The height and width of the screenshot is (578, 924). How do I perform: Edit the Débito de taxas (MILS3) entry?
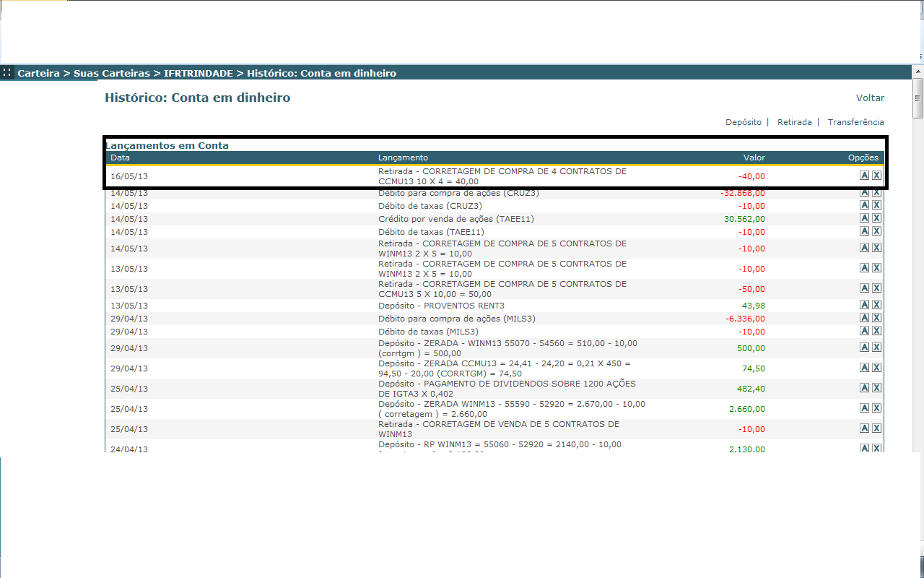[x=864, y=331]
